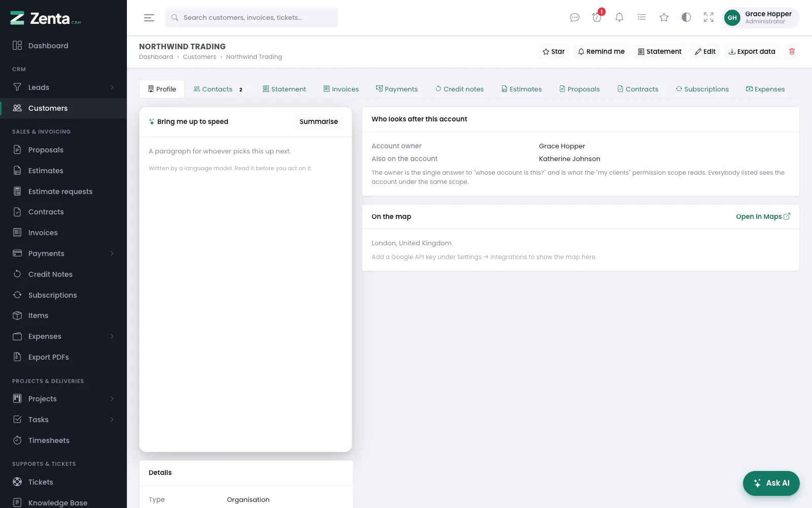Open Grace Hopper profile menu
812x508 pixels.
click(x=760, y=18)
